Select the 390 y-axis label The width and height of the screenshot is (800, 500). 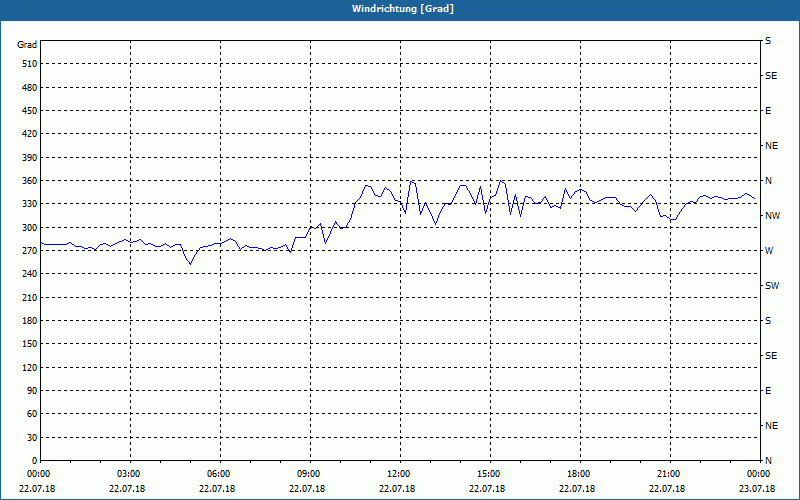[30, 158]
